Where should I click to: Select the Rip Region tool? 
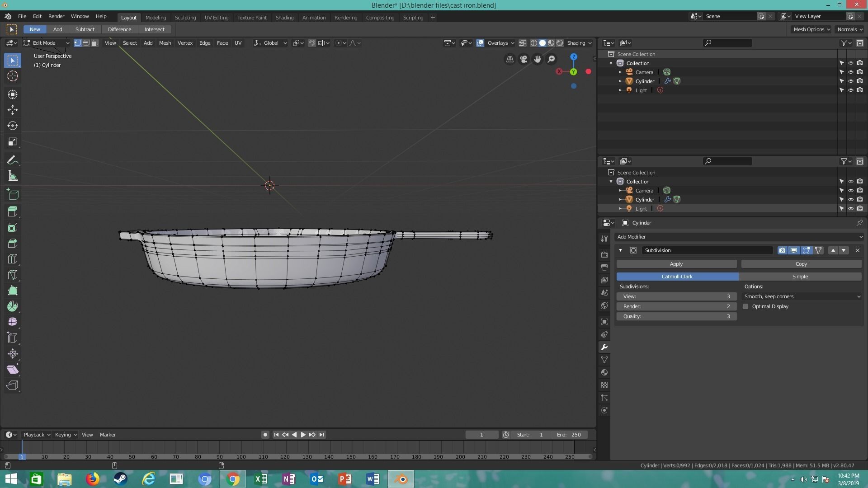13,385
